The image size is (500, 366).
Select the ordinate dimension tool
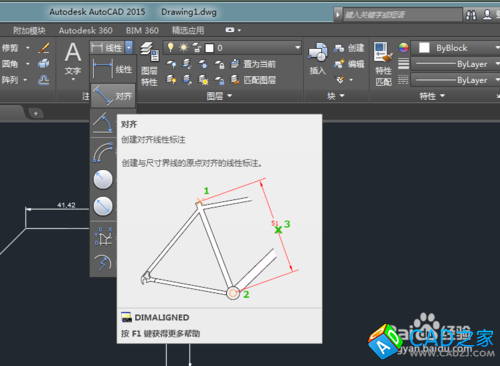coord(103,236)
